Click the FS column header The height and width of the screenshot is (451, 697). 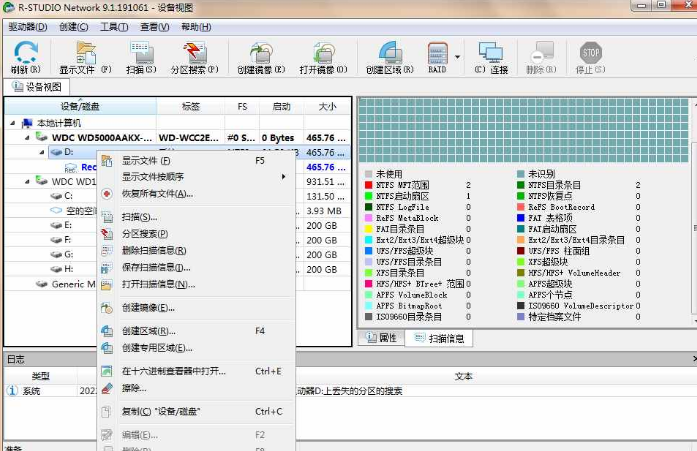242,107
